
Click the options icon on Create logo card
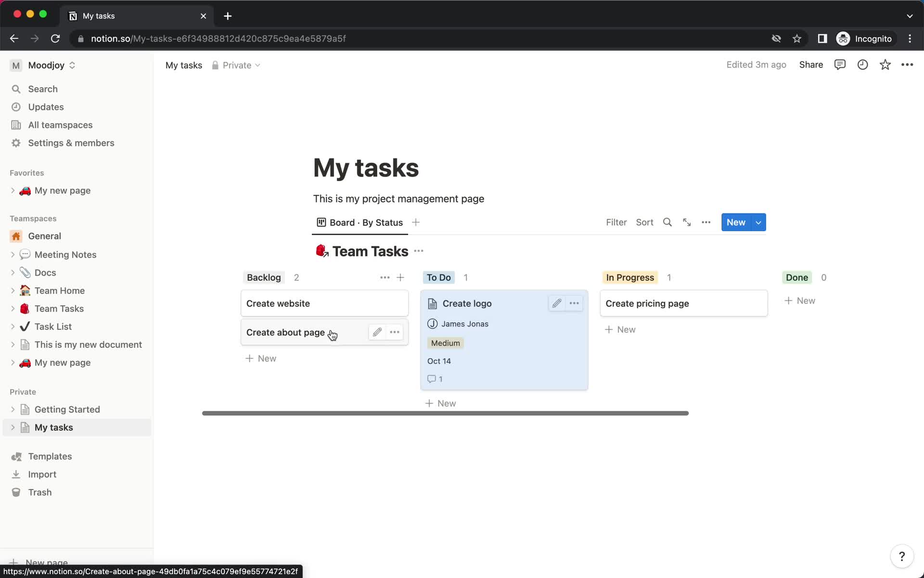pyautogui.click(x=574, y=303)
